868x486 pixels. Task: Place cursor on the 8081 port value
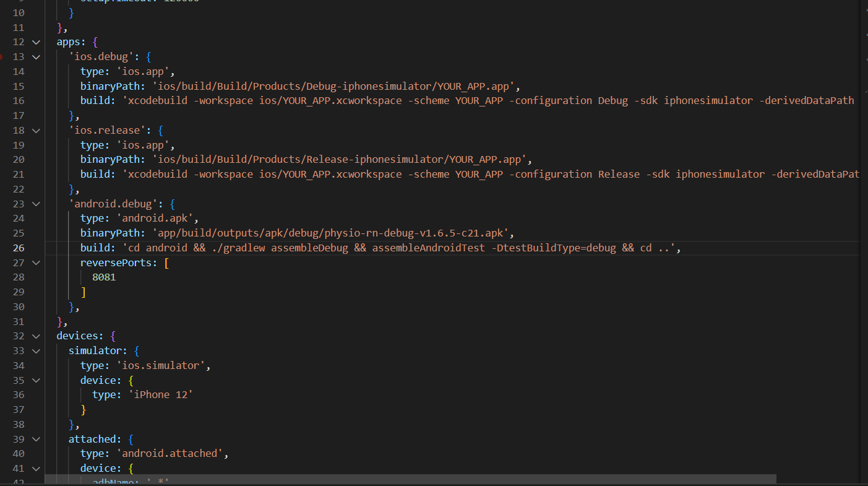(103, 277)
